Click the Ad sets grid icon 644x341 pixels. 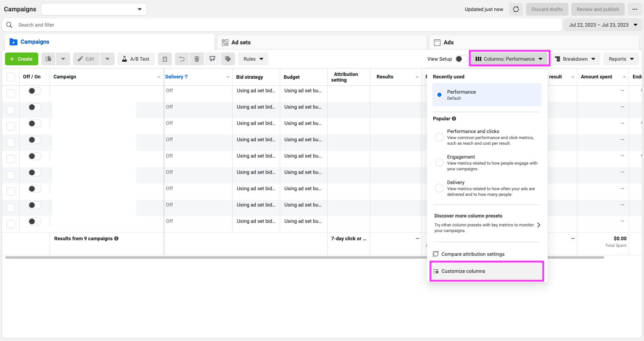pos(225,43)
